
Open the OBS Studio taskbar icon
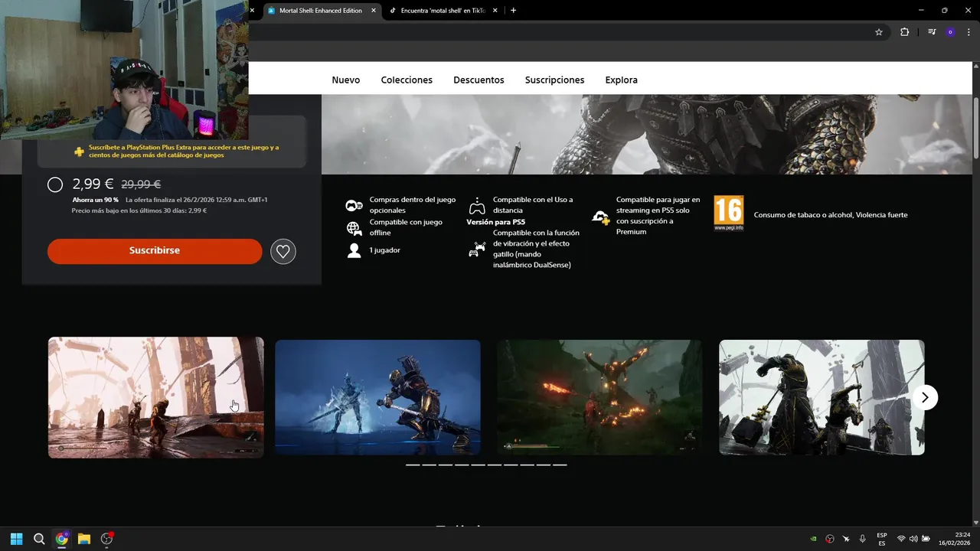pyautogui.click(x=107, y=539)
